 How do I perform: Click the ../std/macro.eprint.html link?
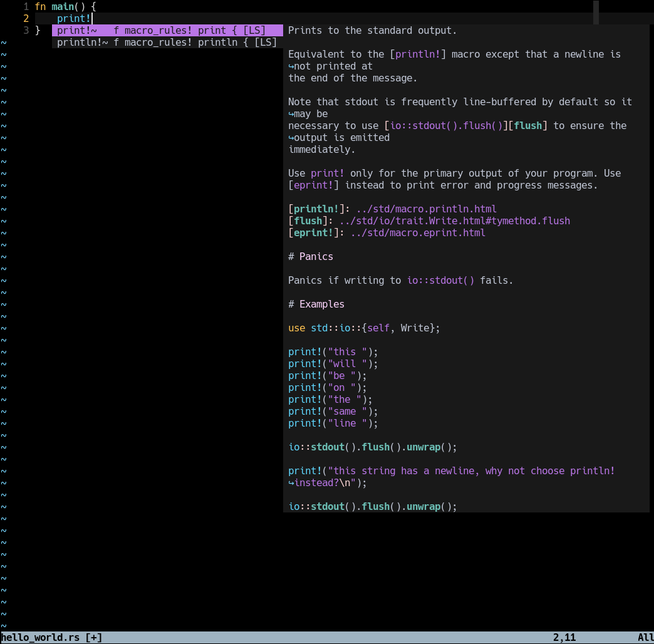(x=417, y=233)
